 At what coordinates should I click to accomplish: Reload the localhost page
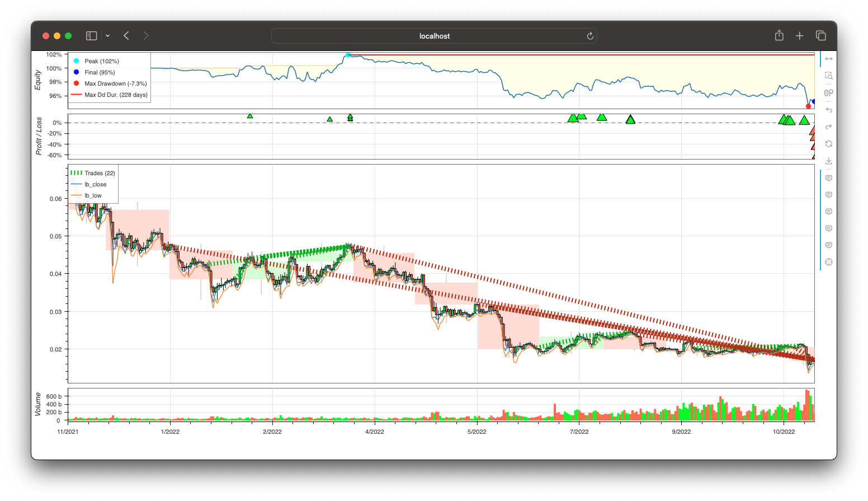pos(590,36)
